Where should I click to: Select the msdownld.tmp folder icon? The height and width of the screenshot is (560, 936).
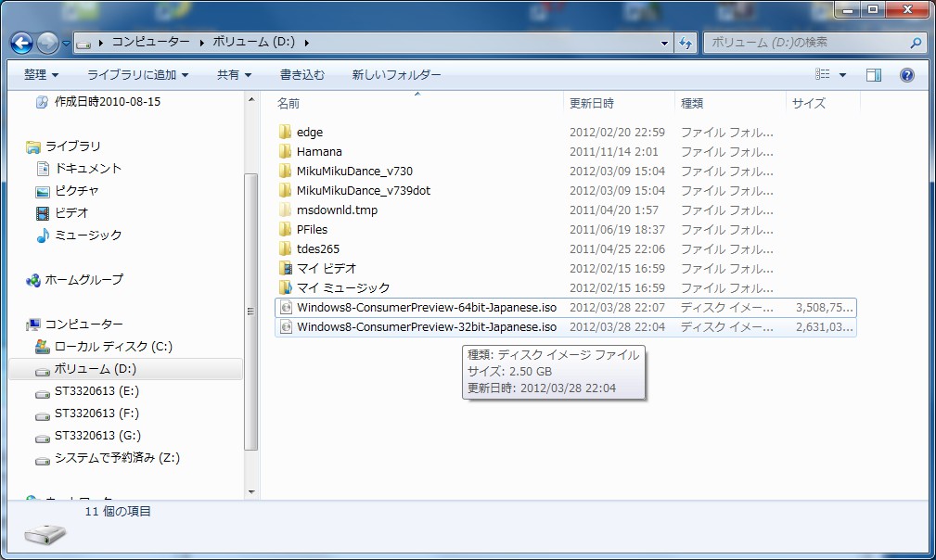[x=286, y=210]
